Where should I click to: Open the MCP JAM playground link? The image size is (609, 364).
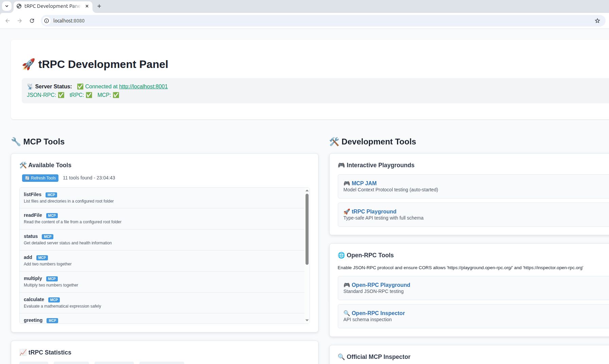pyautogui.click(x=364, y=183)
